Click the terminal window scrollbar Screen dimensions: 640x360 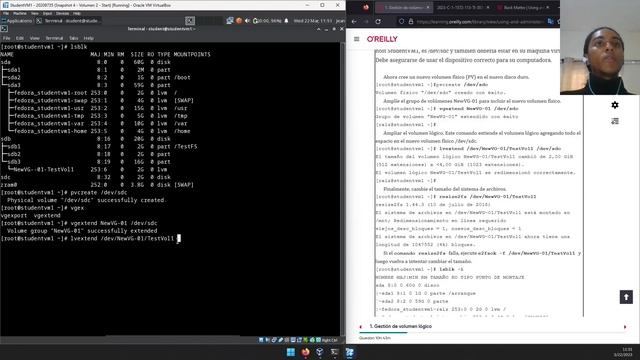[342, 188]
